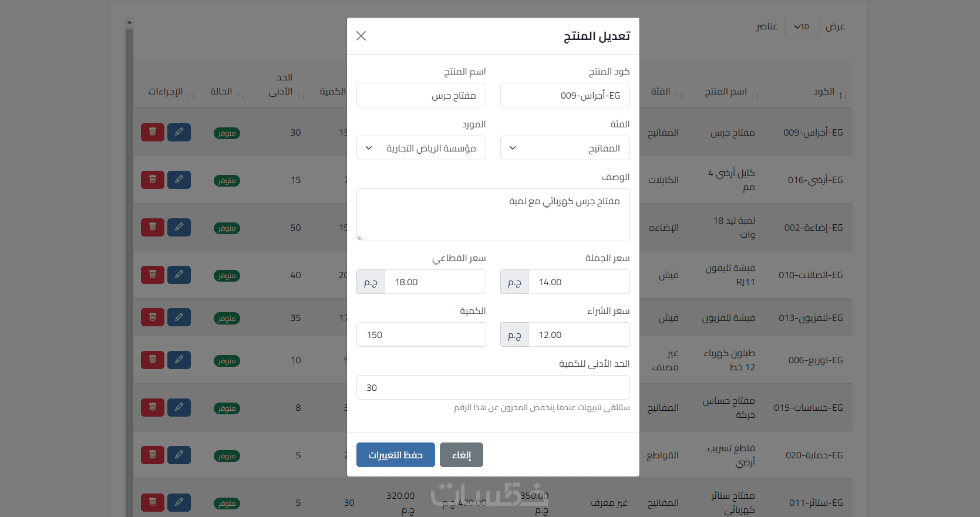Click edit pencil icon for EG-ستائر-011 row
980x517 pixels.
pos(179,502)
